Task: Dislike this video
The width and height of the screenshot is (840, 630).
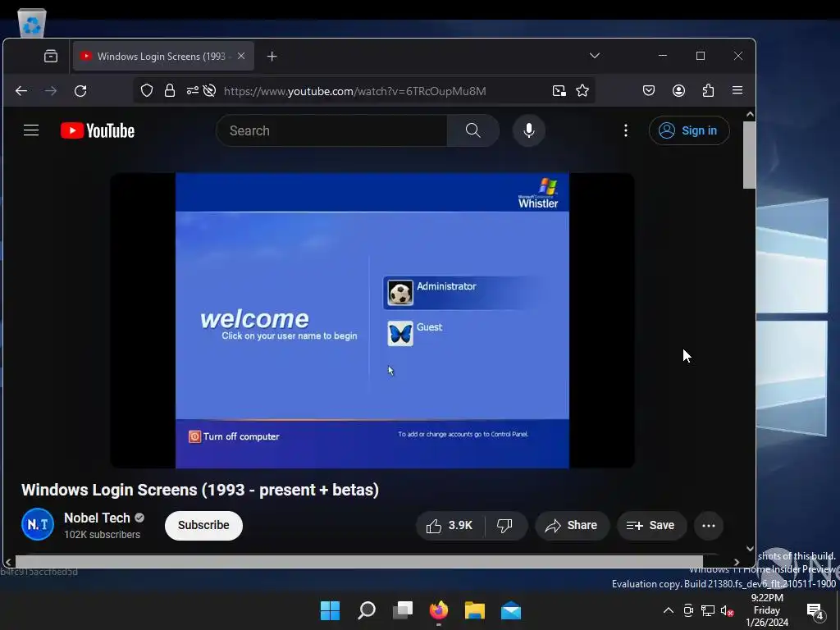Action: pyautogui.click(x=505, y=526)
